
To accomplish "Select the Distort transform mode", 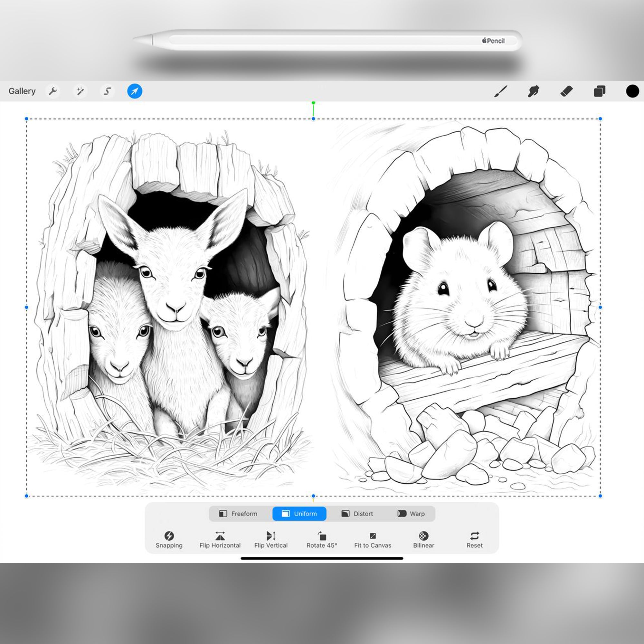I will [357, 514].
